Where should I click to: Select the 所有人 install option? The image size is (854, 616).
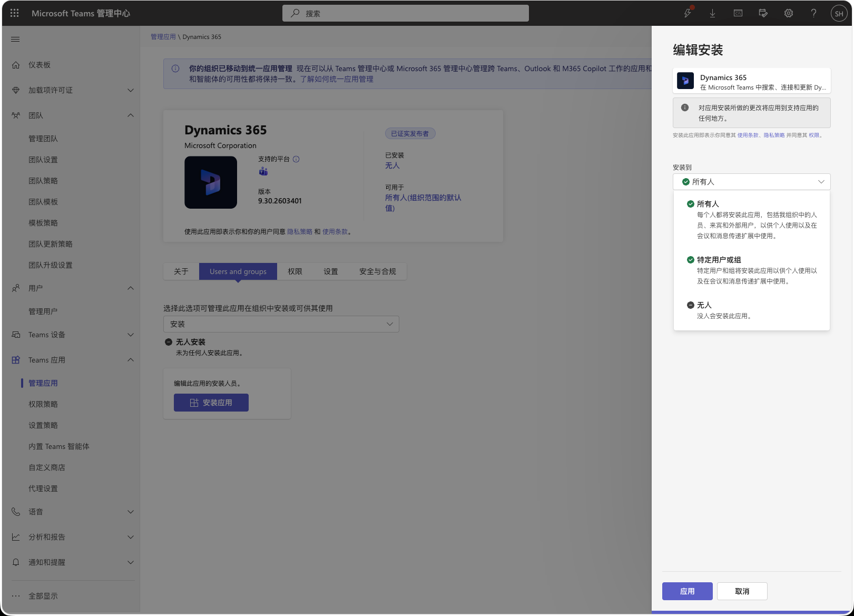751,219
